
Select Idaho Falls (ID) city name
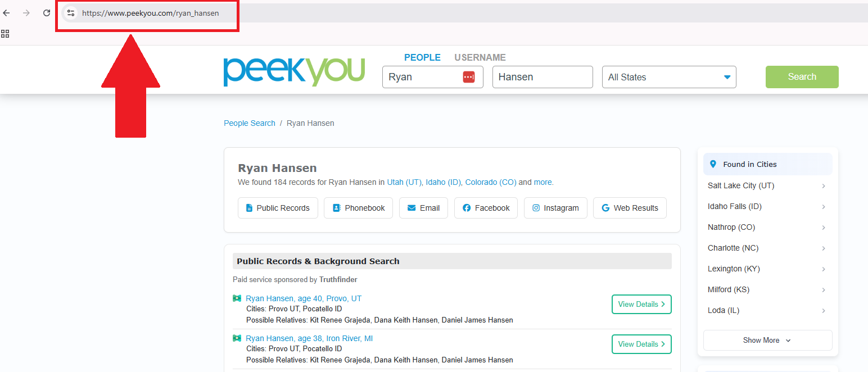[x=735, y=206]
